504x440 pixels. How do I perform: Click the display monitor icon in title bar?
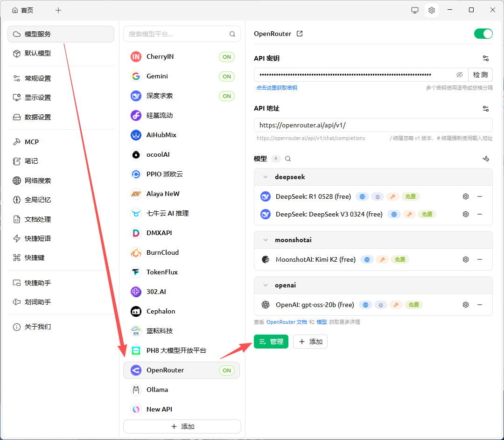pyautogui.click(x=415, y=10)
